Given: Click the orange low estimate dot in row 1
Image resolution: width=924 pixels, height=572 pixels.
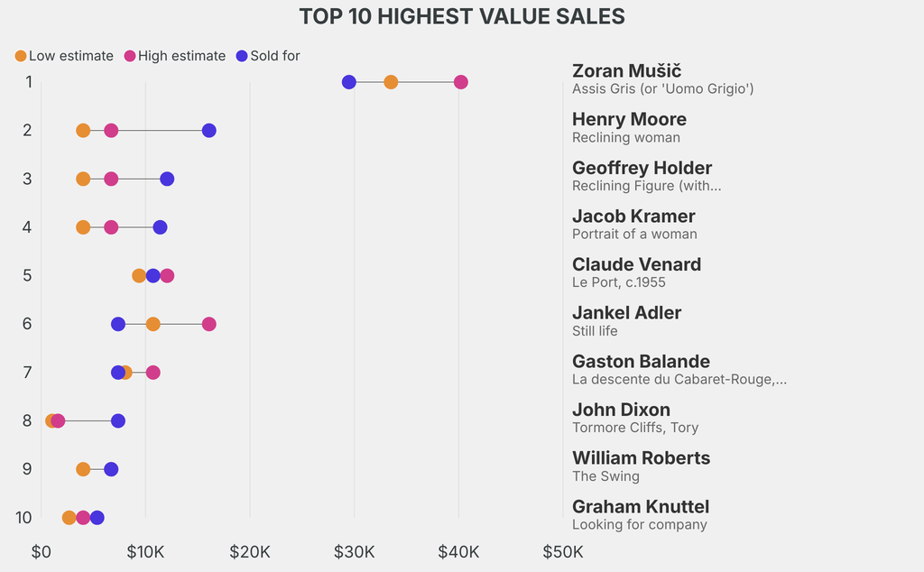Looking at the screenshot, I should point(391,82).
